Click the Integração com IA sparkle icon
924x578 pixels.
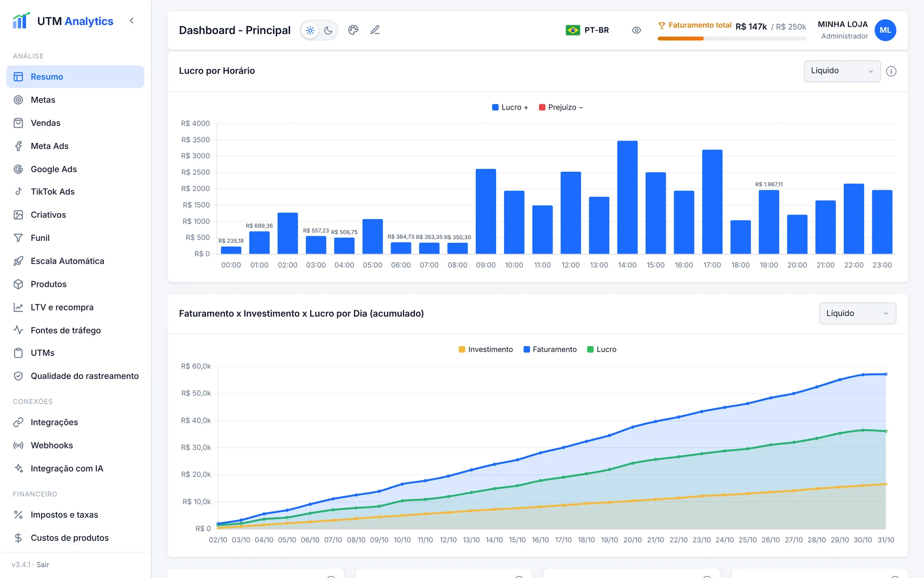pos(18,468)
